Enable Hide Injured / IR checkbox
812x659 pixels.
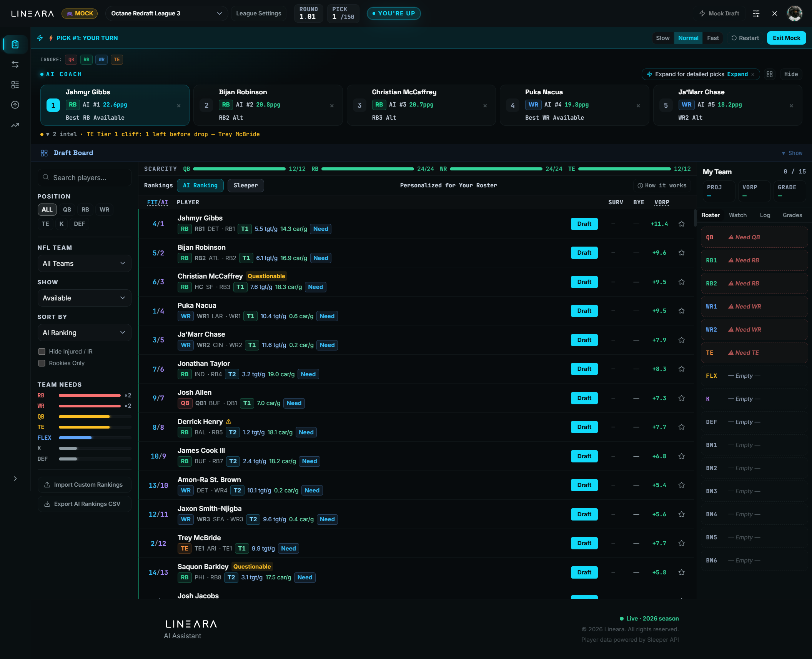click(42, 352)
